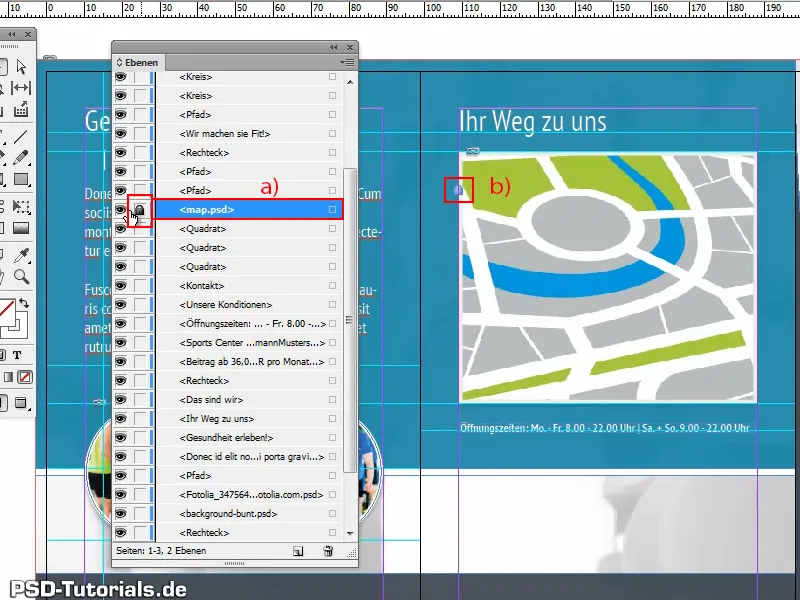Viewport: 800px width, 600px height.
Task: Collapse the toolbox with double arrows
Action: [11, 34]
